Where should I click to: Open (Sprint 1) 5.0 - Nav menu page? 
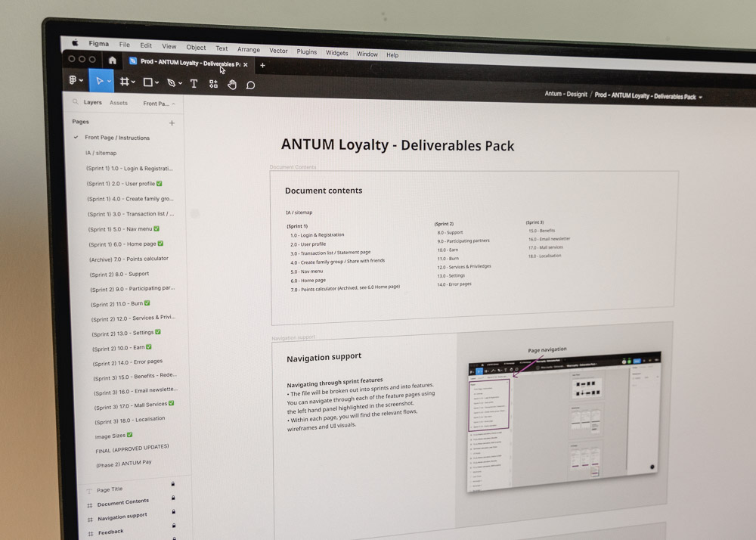click(x=124, y=229)
